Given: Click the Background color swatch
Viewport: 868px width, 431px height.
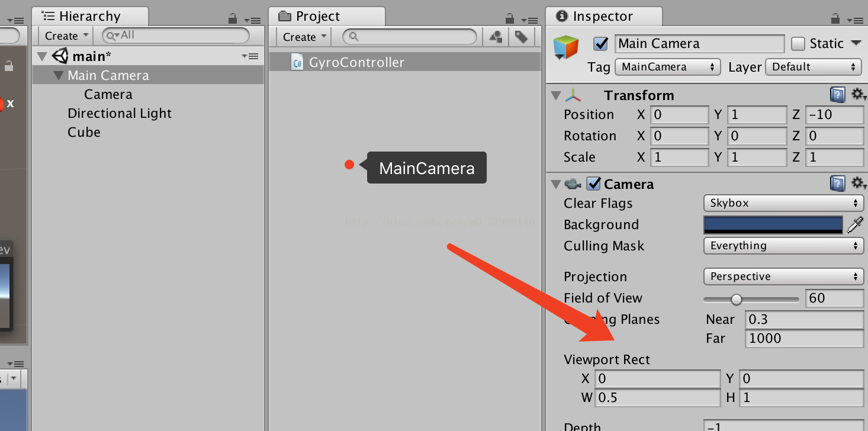Looking at the screenshot, I should click(773, 225).
